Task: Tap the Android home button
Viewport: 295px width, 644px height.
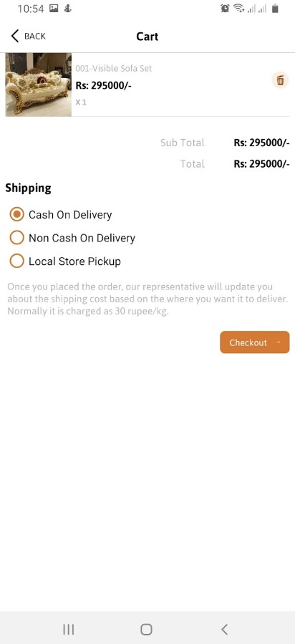Action: (x=146, y=629)
